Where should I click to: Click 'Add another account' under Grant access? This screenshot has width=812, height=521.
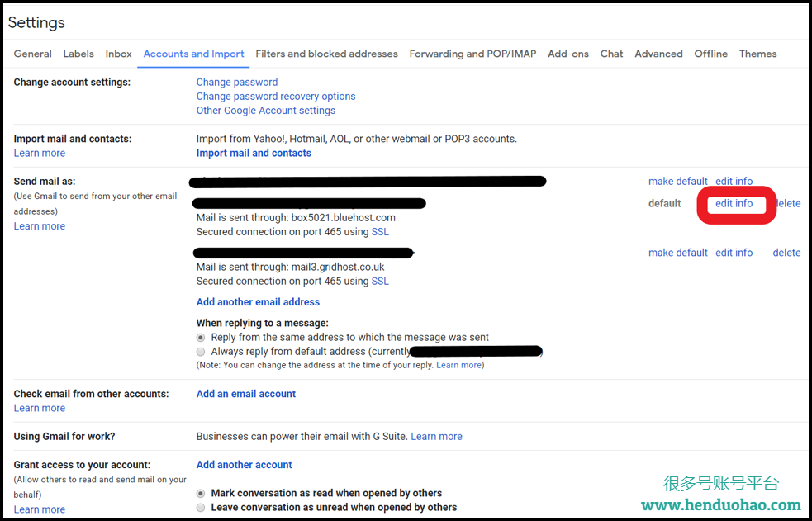(245, 465)
